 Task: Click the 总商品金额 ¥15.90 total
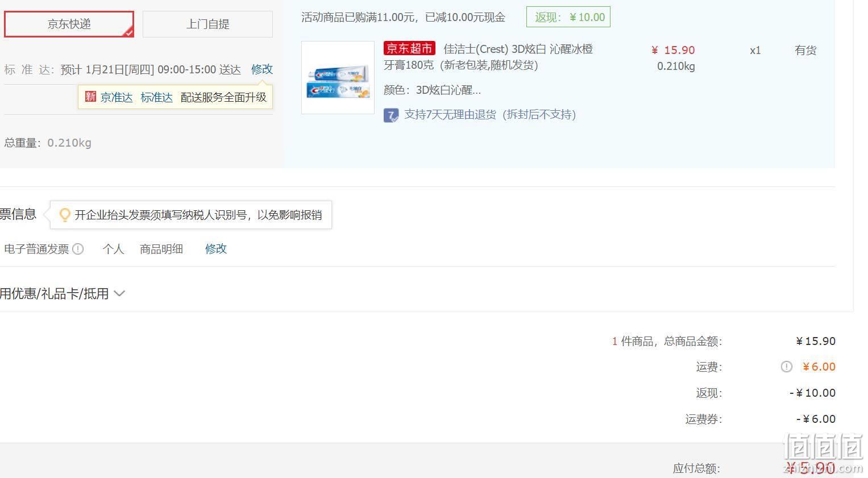(816, 341)
